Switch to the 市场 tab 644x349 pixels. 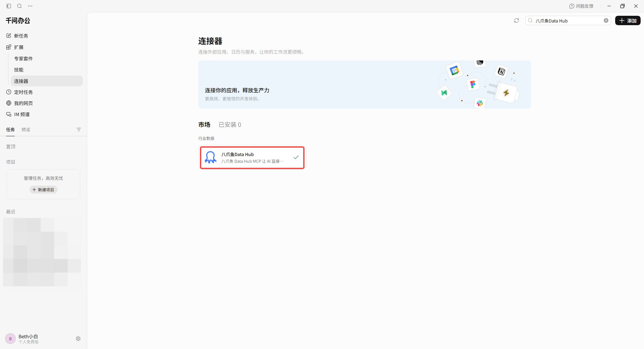[x=204, y=124]
